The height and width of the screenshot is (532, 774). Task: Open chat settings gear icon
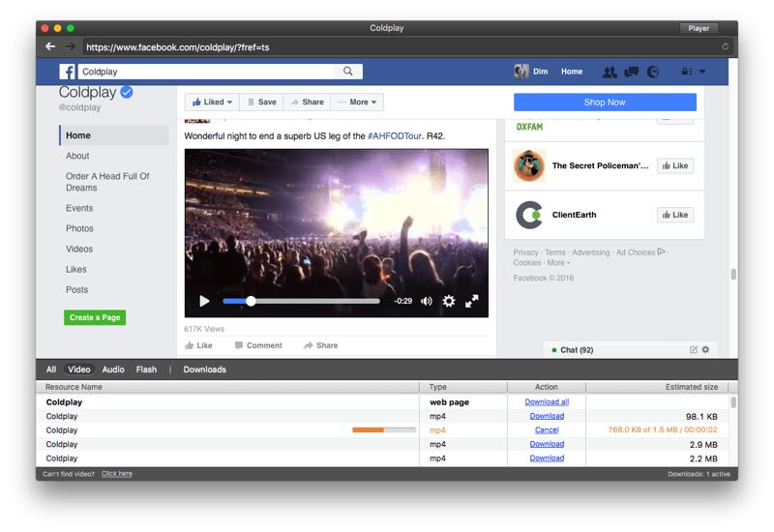point(705,349)
